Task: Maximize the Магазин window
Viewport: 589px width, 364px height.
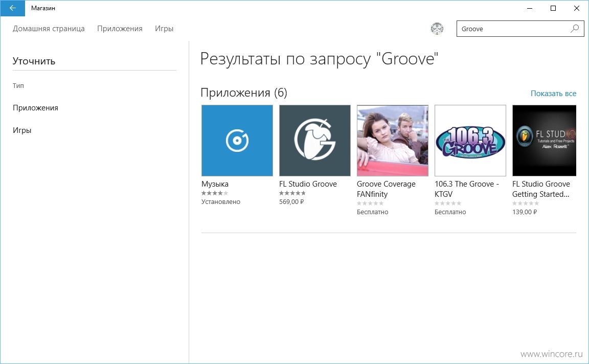Action: pyautogui.click(x=553, y=8)
